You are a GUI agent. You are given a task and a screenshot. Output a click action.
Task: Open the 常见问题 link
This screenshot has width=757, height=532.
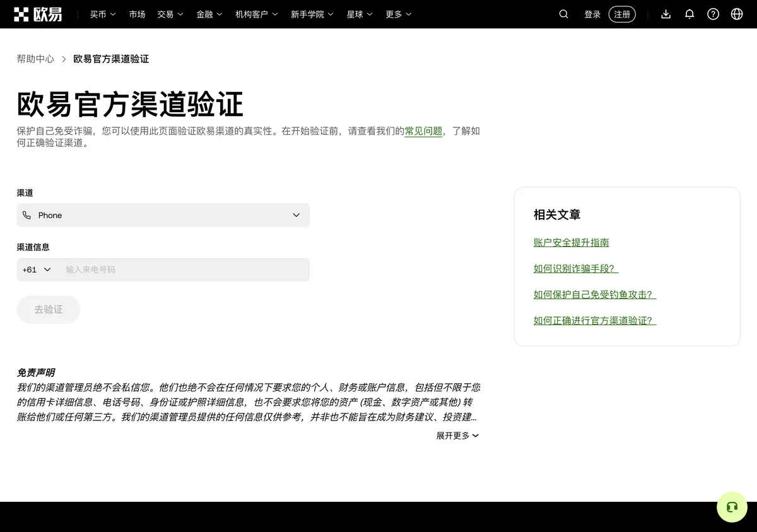(x=423, y=131)
